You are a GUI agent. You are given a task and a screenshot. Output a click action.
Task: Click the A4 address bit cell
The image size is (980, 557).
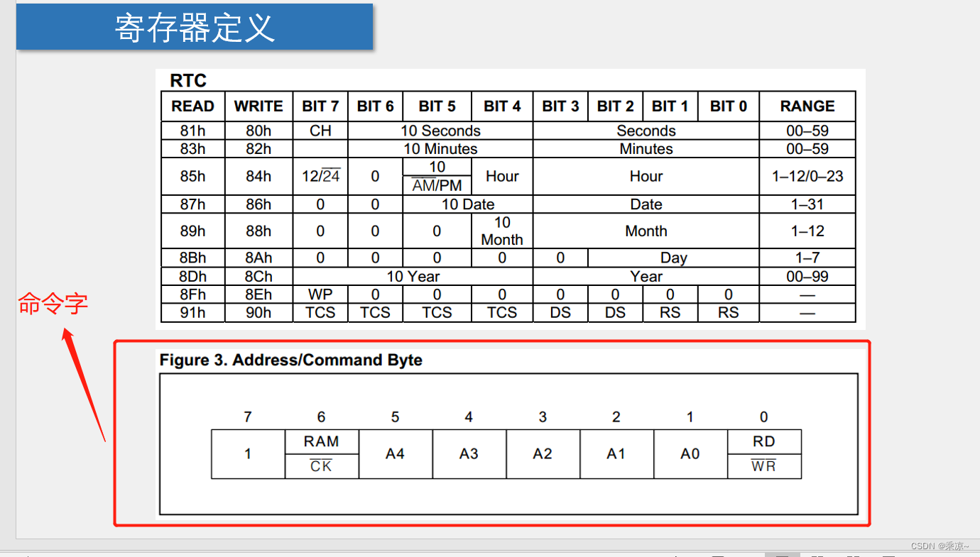396,454
